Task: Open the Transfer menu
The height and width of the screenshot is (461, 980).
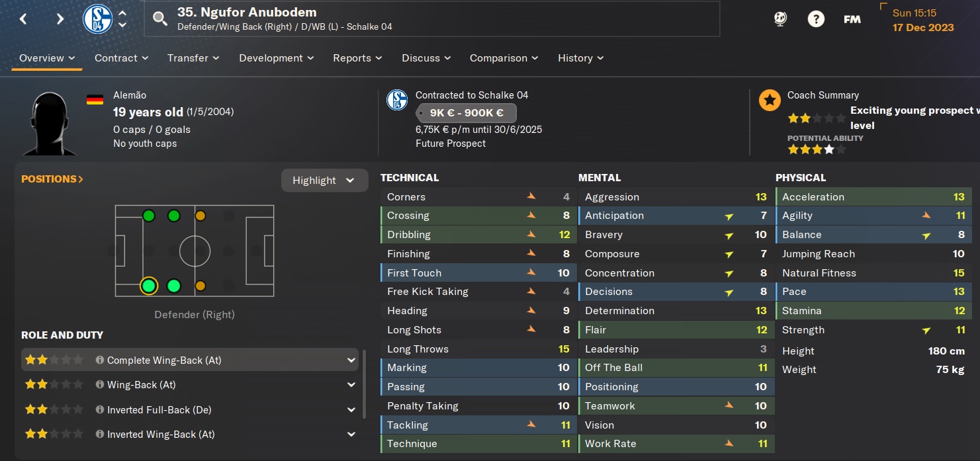Action: click(193, 58)
